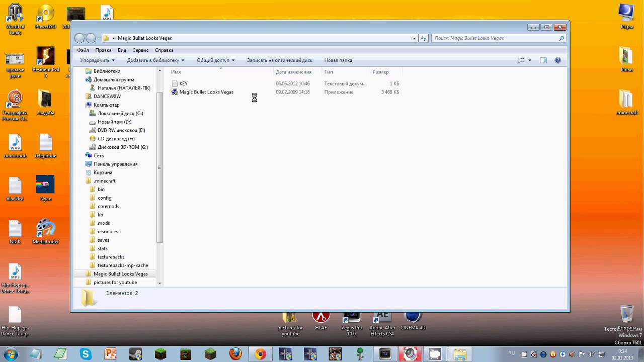Click the search magnifier icon

561,38
